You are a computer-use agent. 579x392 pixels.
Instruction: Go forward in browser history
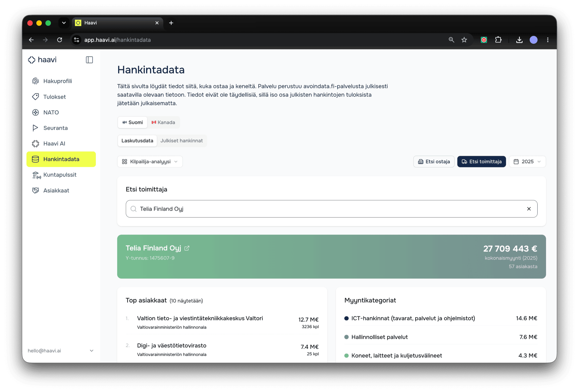point(45,40)
